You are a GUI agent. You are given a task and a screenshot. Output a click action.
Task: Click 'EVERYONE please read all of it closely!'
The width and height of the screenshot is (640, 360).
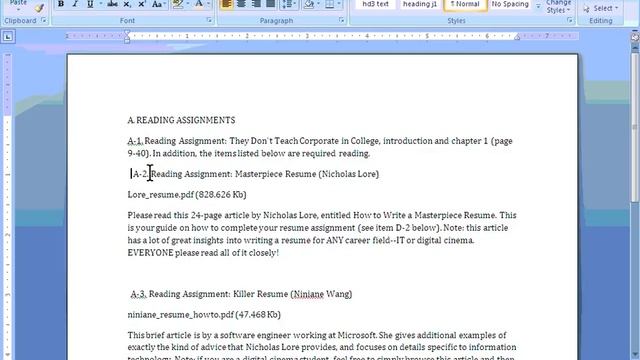coord(203,253)
